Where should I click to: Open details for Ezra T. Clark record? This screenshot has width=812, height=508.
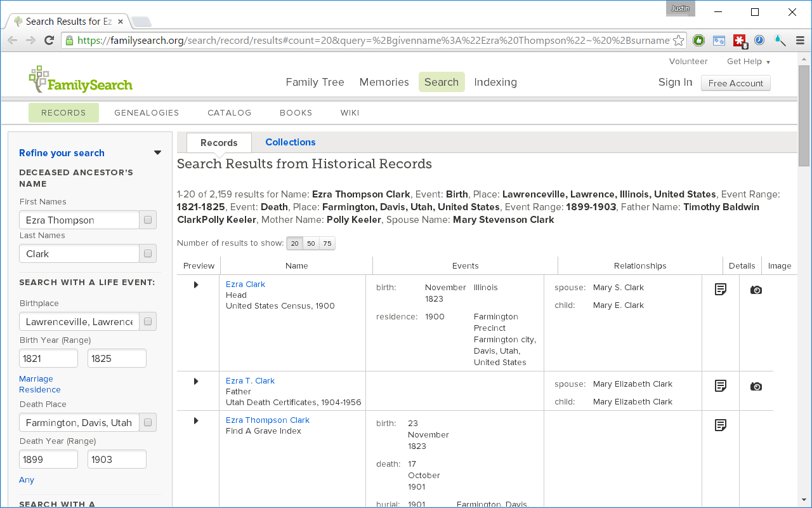tap(721, 386)
